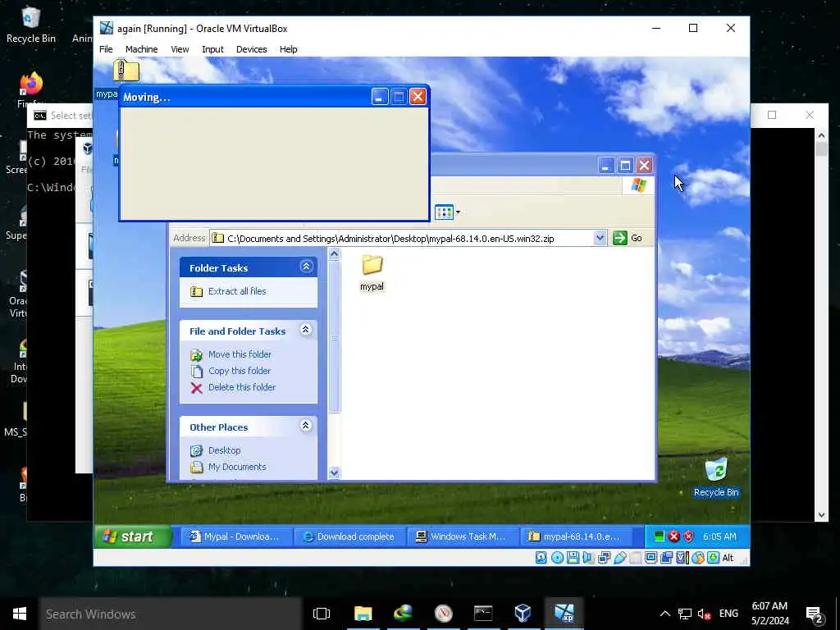The image size is (840, 630).
Task: Click the USB device indicator in VirtualBox status bar
Action: [620, 558]
